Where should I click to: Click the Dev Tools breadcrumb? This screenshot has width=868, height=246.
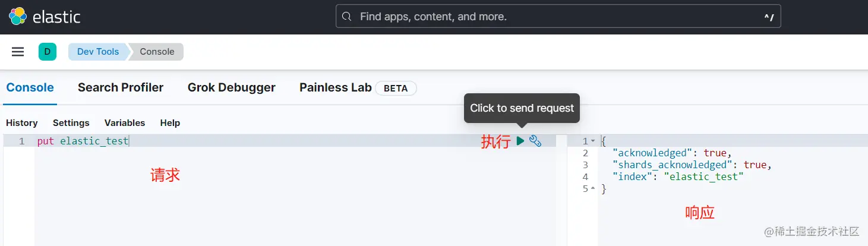coord(98,52)
